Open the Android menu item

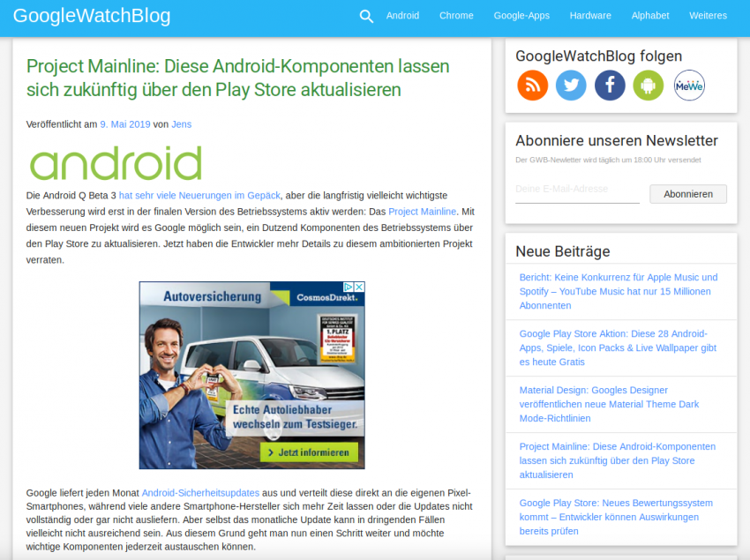(x=402, y=15)
